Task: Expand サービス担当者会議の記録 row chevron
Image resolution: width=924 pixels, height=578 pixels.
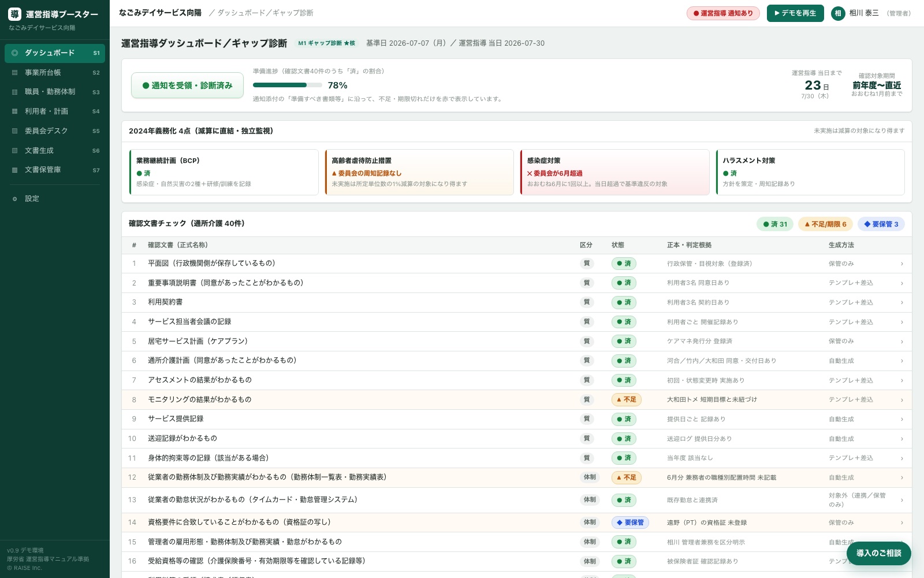Action: click(x=902, y=323)
